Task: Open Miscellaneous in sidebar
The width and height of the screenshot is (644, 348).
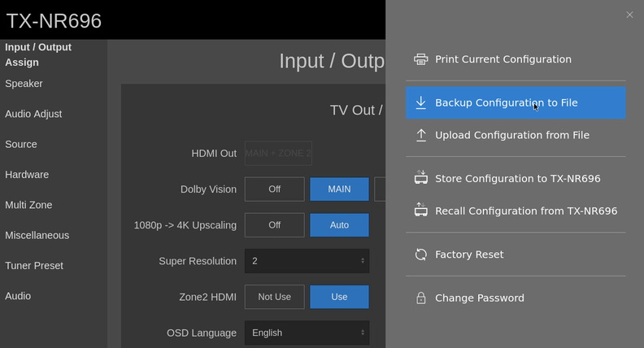Action: coord(37,236)
